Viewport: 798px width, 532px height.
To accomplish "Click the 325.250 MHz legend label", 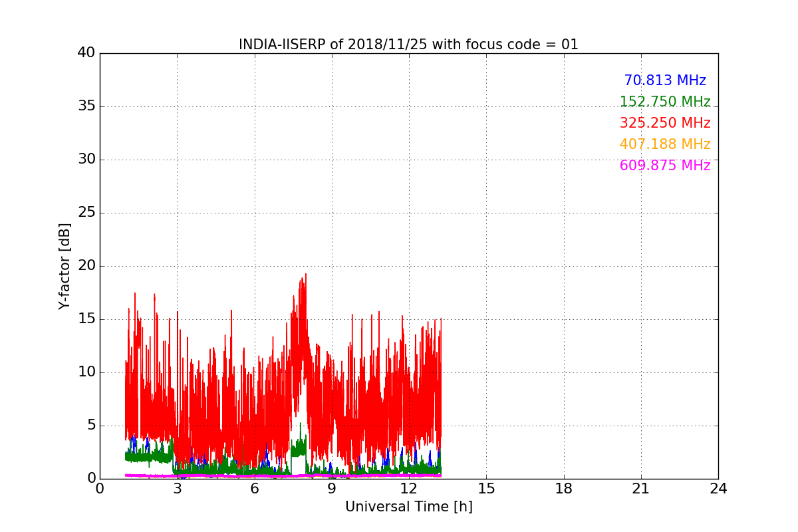I will (665, 123).
